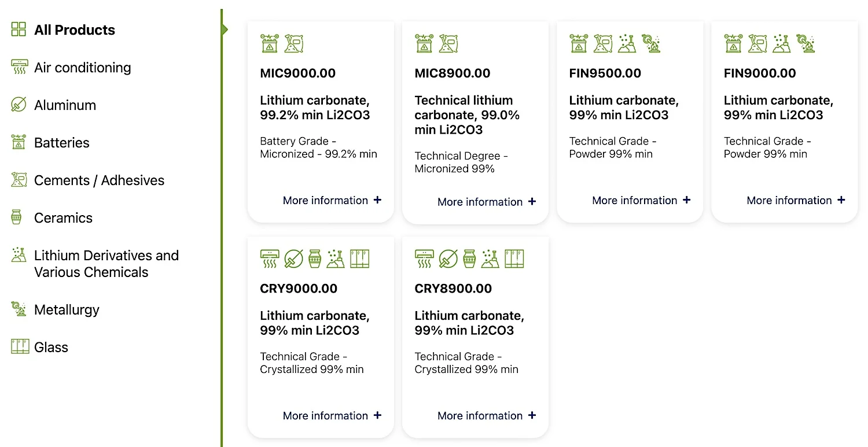Image resolution: width=868 pixels, height=447 pixels.
Task: Click the glass icon on CRY8900.00 card
Action: [x=514, y=258]
